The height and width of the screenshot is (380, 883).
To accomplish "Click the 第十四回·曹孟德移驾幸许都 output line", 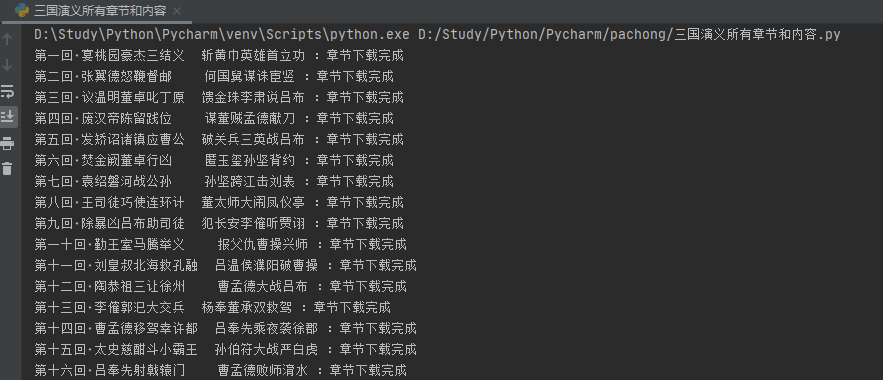I will tap(225, 328).
